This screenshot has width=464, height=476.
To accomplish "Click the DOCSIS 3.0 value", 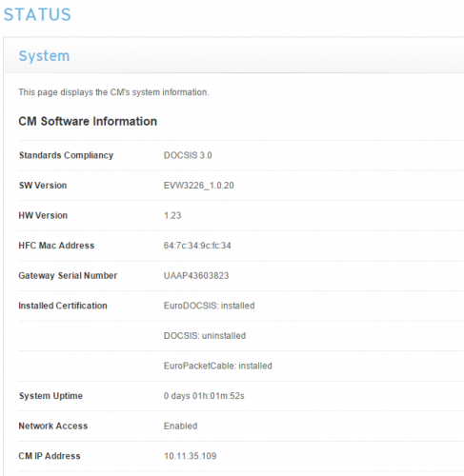I will coord(188,155).
